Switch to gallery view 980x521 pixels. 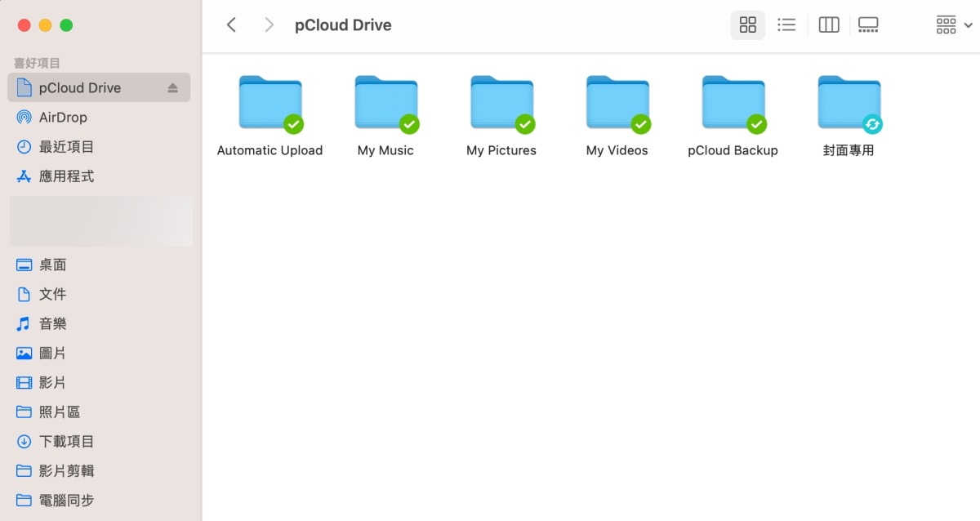point(868,25)
